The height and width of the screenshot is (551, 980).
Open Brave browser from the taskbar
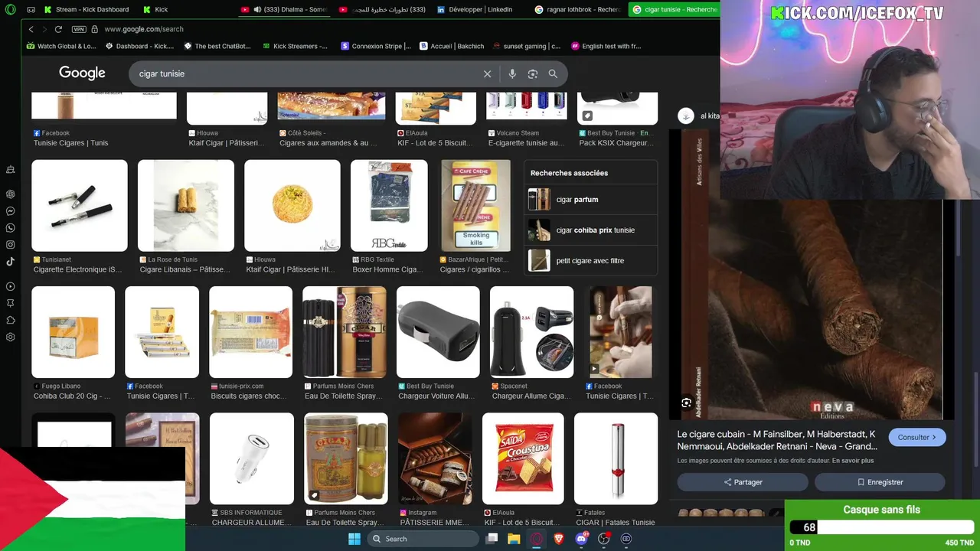(559, 539)
